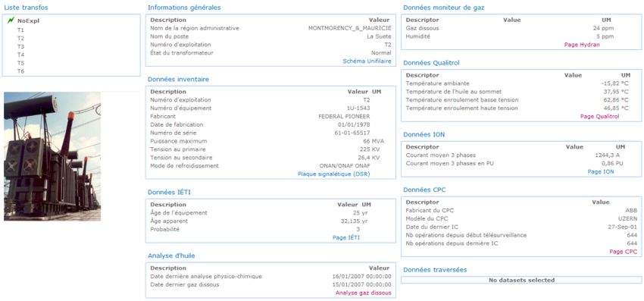Screen dimensions: 644x301
Task: Select T5 in Liste transfos
Action: (x=20, y=63)
